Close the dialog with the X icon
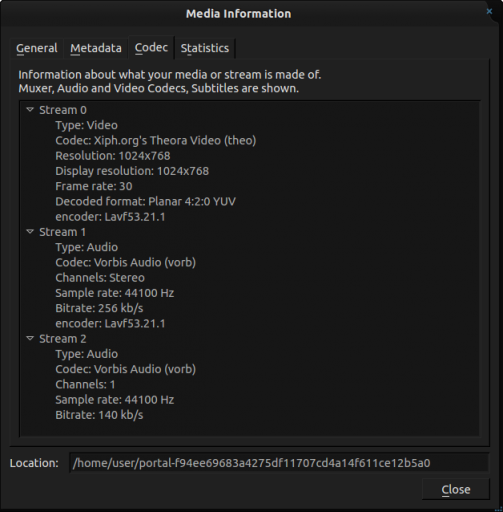 tap(489, 11)
